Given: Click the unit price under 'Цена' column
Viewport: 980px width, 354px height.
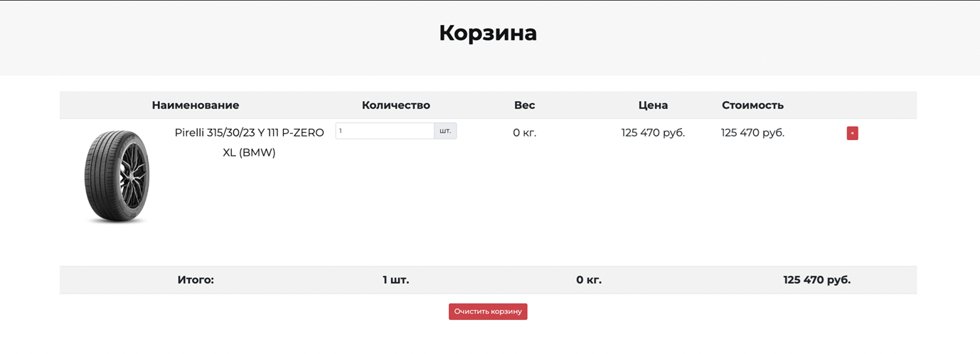Looking at the screenshot, I should tap(653, 133).
